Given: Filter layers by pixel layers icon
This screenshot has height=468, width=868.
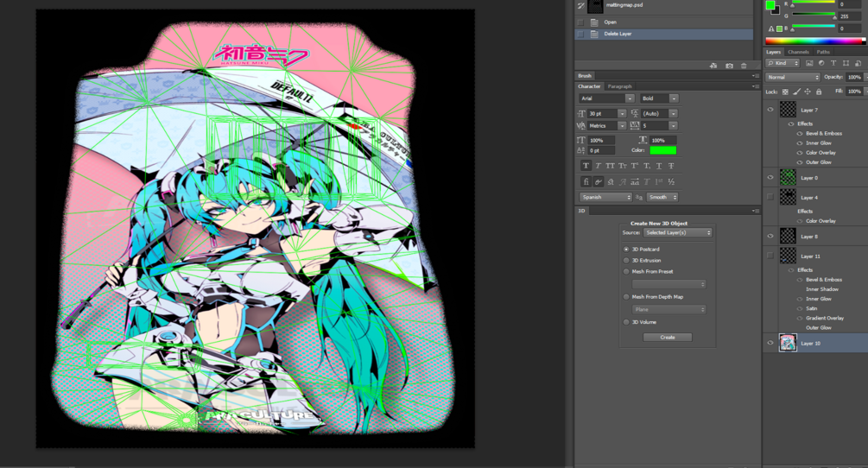Looking at the screenshot, I should (x=809, y=63).
